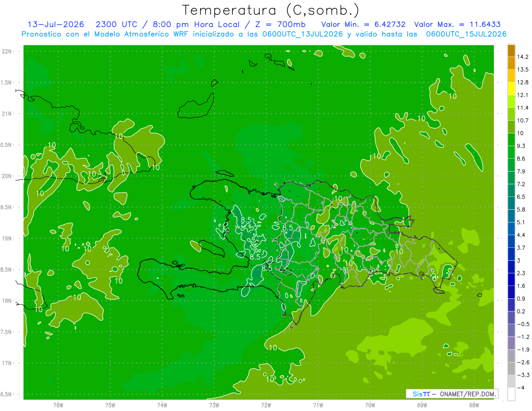This screenshot has height=411, width=532.
Task: Click the "17N" latitude axis label
Action: click(7, 363)
